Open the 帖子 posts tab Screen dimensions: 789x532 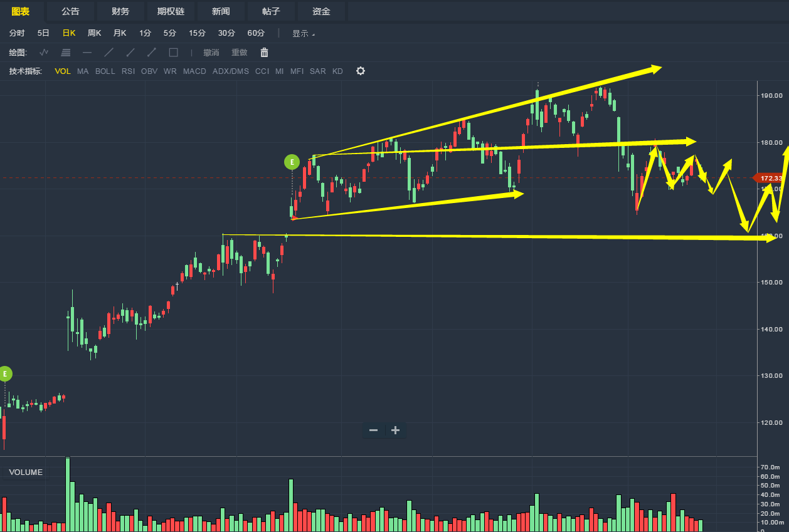click(271, 11)
